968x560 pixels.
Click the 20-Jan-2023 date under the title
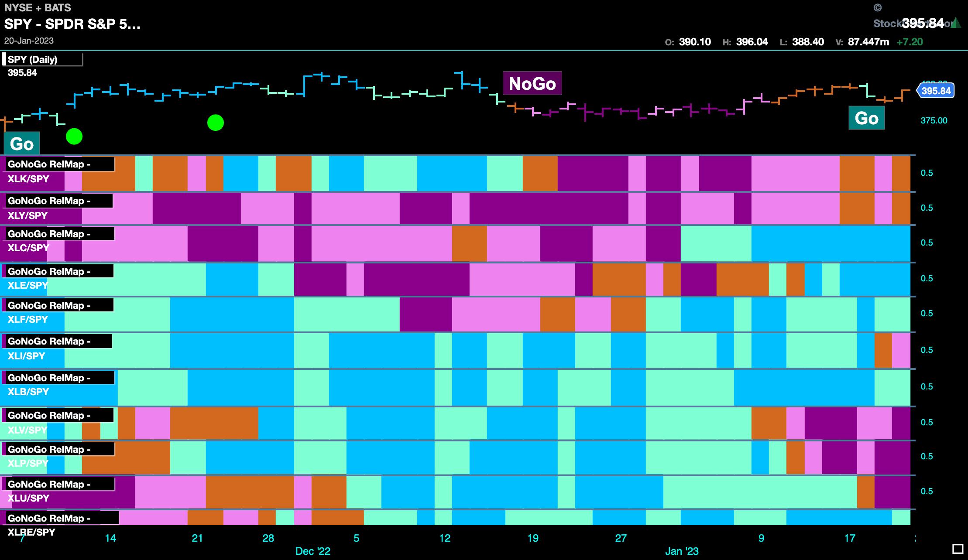point(29,41)
